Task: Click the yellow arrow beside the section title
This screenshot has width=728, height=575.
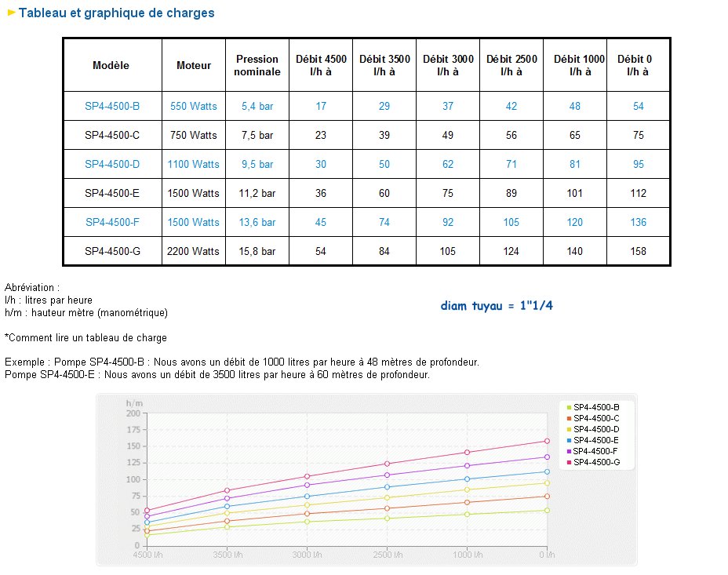Action: (11, 13)
